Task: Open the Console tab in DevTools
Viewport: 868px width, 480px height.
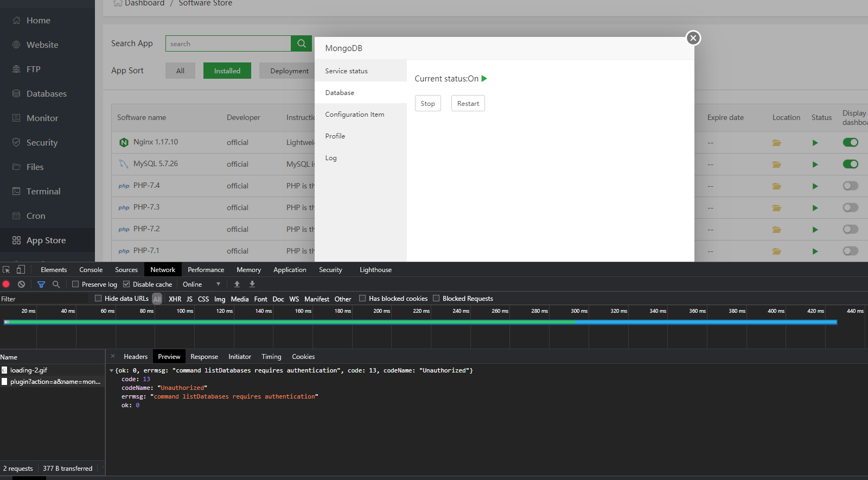Action: pyautogui.click(x=91, y=270)
